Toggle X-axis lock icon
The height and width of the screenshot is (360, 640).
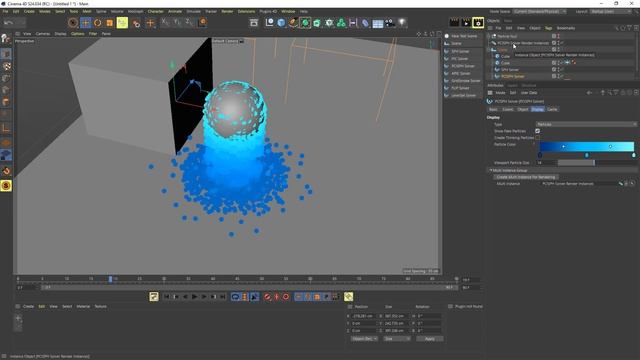[165, 23]
